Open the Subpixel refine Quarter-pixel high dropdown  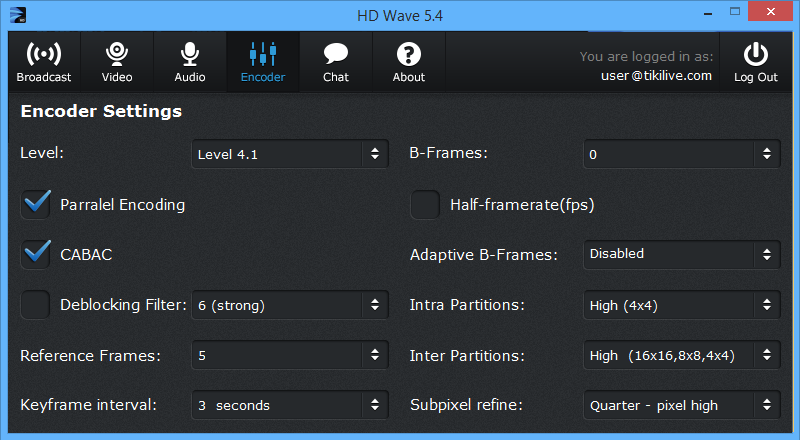click(x=682, y=405)
